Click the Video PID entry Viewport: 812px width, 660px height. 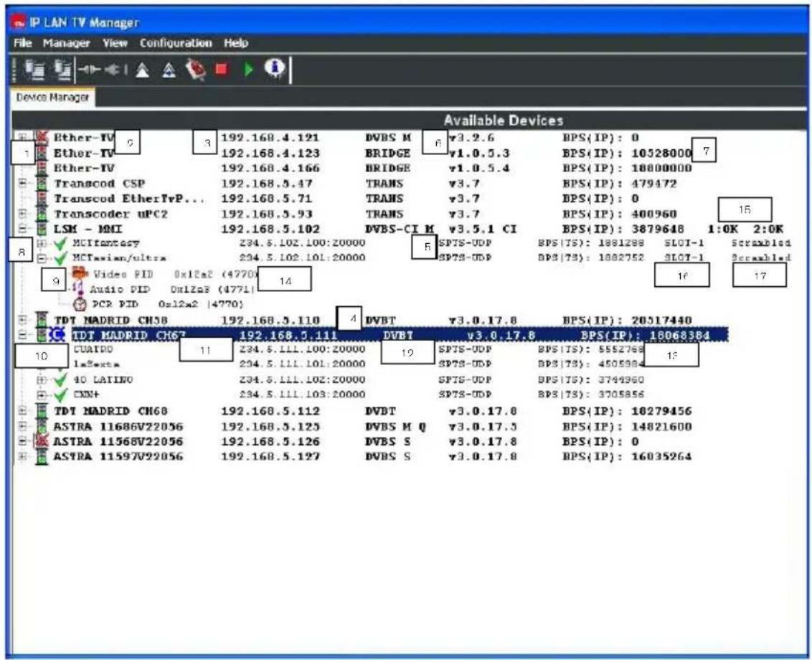point(165,274)
